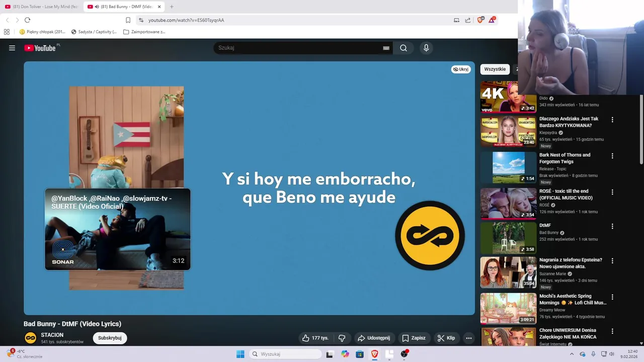Share this page from address bar
The image size is (644, 362).
click(x=468, y=20)
